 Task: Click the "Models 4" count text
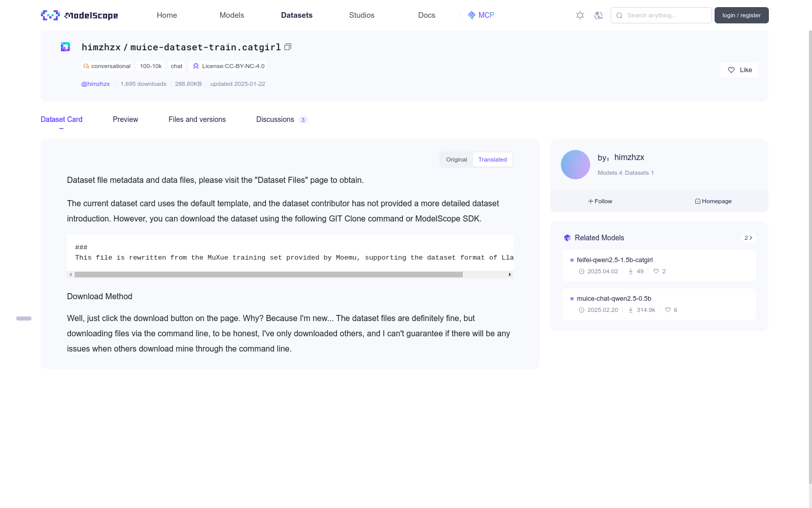click(610, 173)
